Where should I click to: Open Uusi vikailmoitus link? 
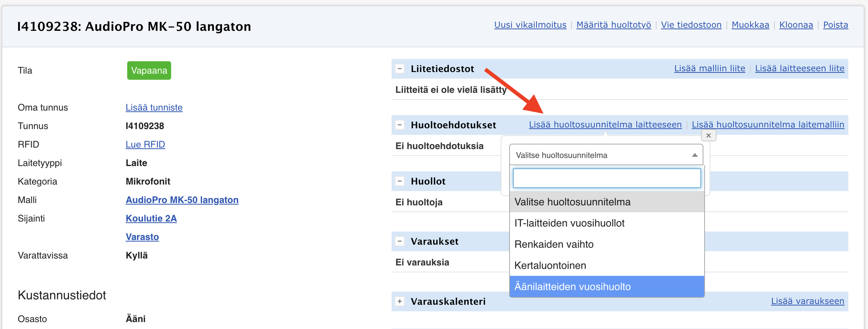click(x=530, y=25)
